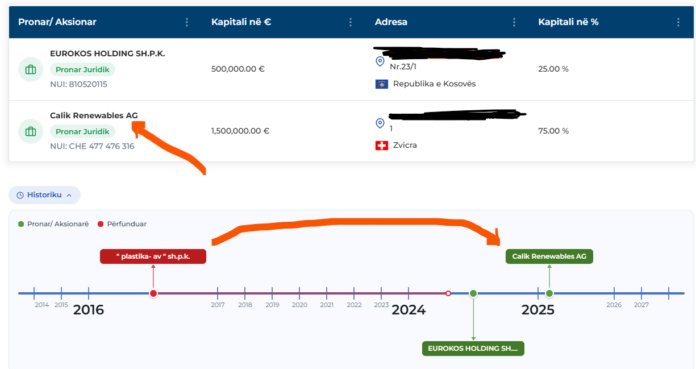Image resolution: width=696 pixels, height=369 pixels.
Task: Click the briefcase icon for Calik Renewables AG
Action: (x=31, y=131)
